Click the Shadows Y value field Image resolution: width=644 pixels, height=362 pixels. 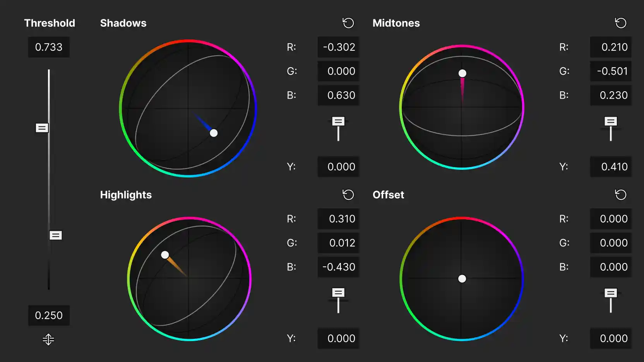pos(338,167)
